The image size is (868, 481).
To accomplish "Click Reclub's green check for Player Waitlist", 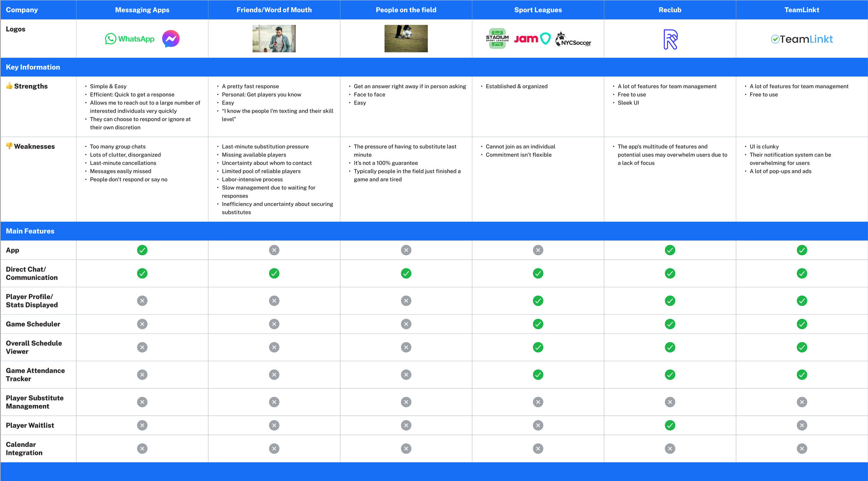I will tap(670, 425).
